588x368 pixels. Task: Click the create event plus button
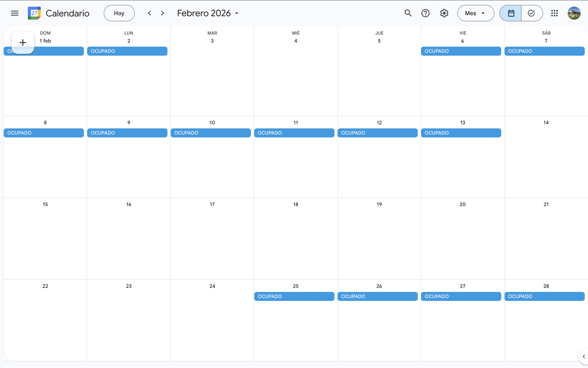tap(23, 43)
